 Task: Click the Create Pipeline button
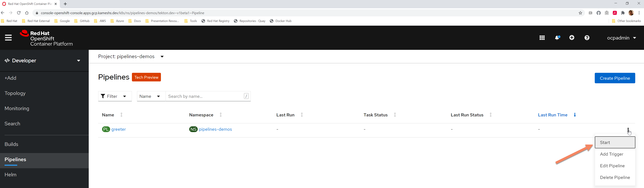pyautogui.click(x=615, y=78)
